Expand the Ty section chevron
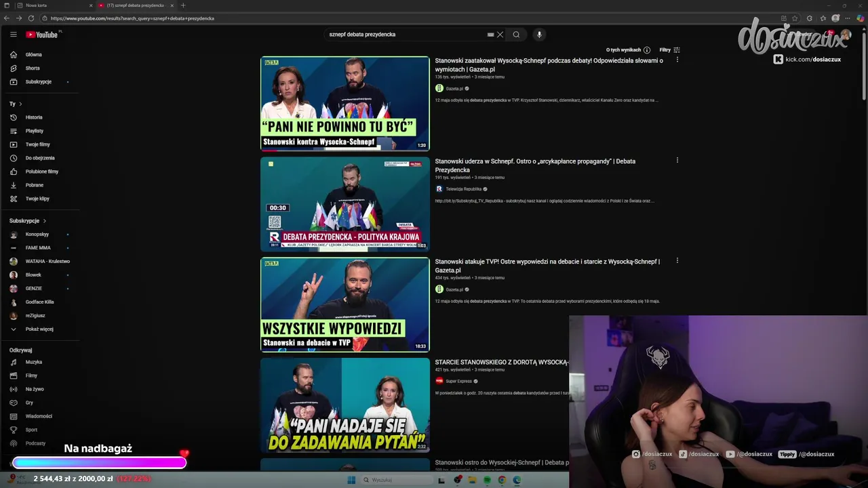The image size is (868, 488). point(20,104)
